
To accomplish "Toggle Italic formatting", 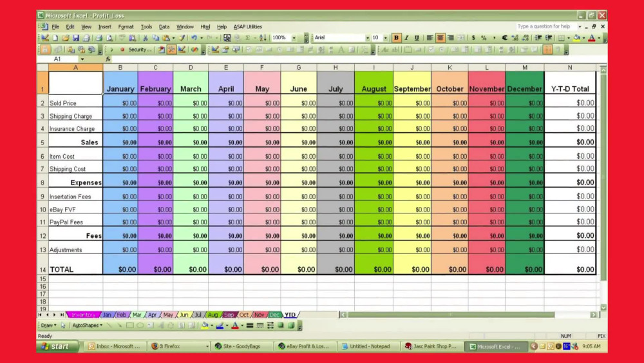I will (406, 38).
